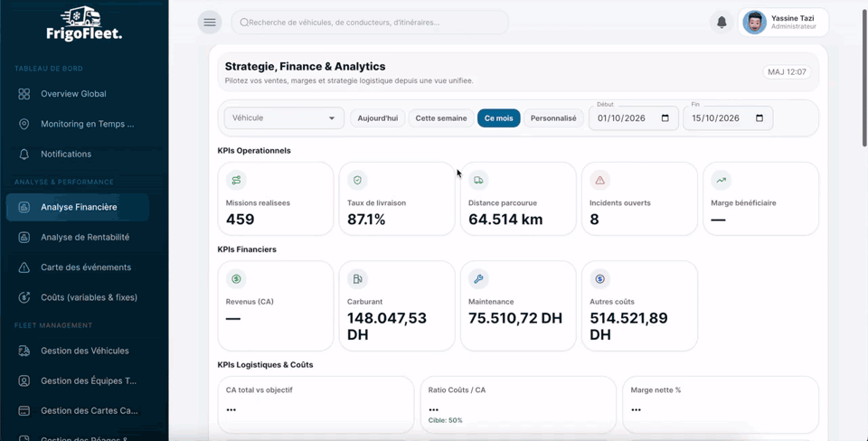The height and width of the screenshot is (441, 868).
Task: Open Gestion des Véhicules in the sidebar
Action: (78, 351)
